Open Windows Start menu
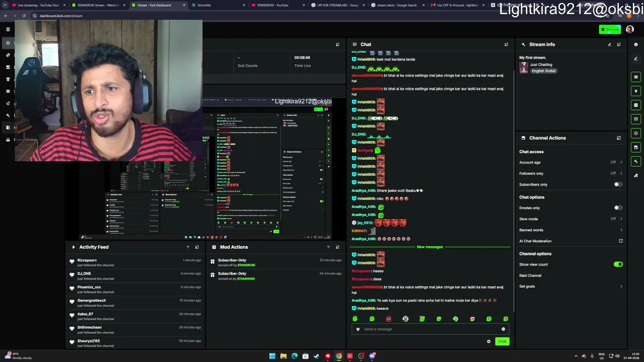 tap(272, 356)
